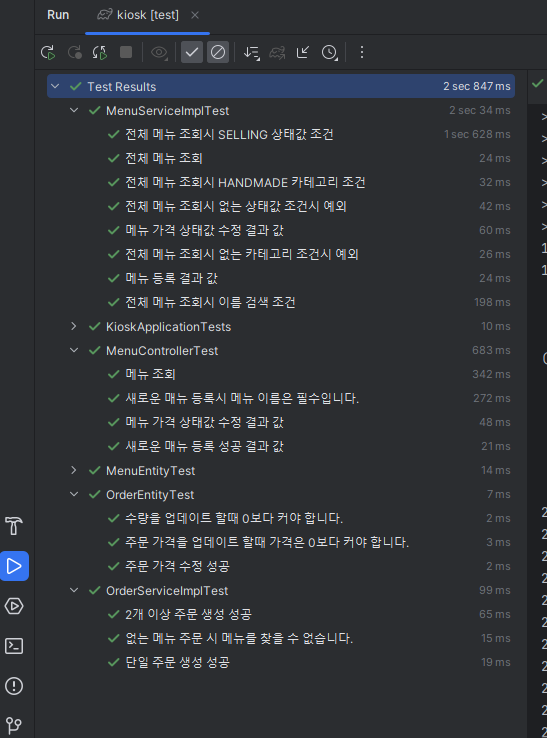The image size is (547, 738).
Task: Select KioskApplicationTests row
Action: coord(281,327)
